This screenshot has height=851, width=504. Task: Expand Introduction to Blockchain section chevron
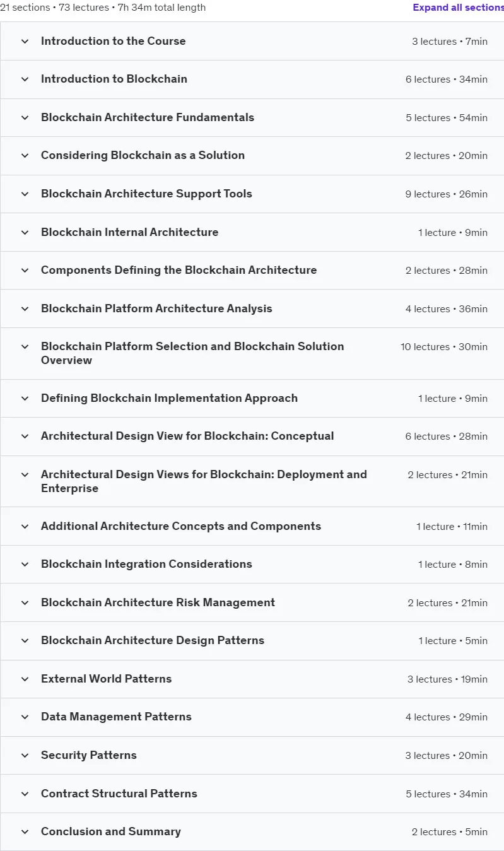(x=25, y=79)
